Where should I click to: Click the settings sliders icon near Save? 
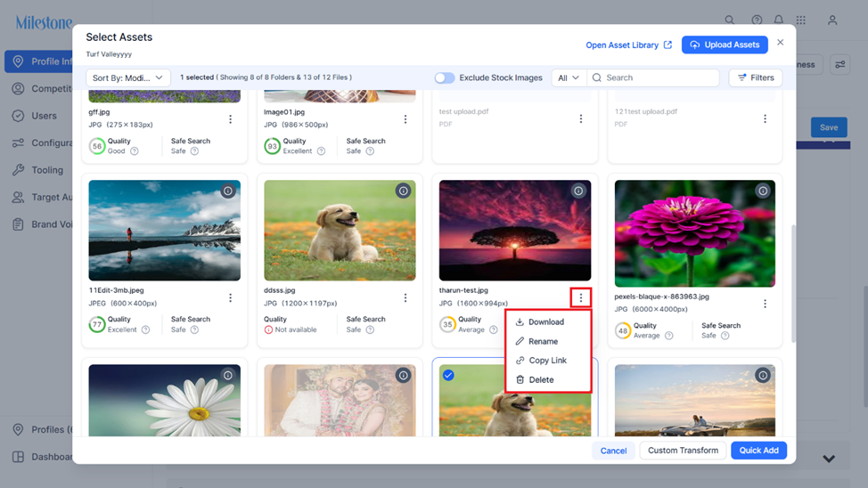point(839,65)
